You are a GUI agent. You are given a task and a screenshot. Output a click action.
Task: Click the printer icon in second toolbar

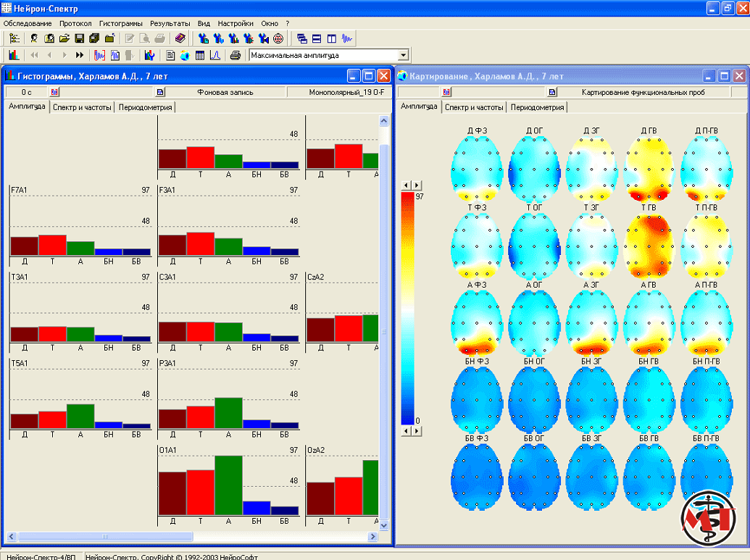[235, 55]
